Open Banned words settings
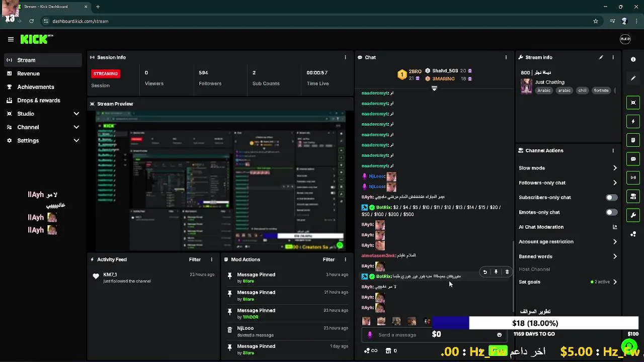Screen dimensions: 644x362 (x=568, y=256)
